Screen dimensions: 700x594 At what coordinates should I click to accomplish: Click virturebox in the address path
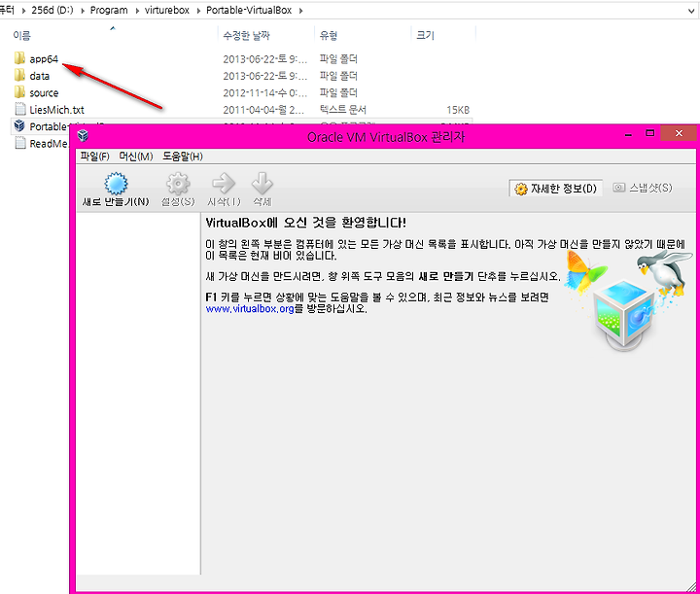167,10
